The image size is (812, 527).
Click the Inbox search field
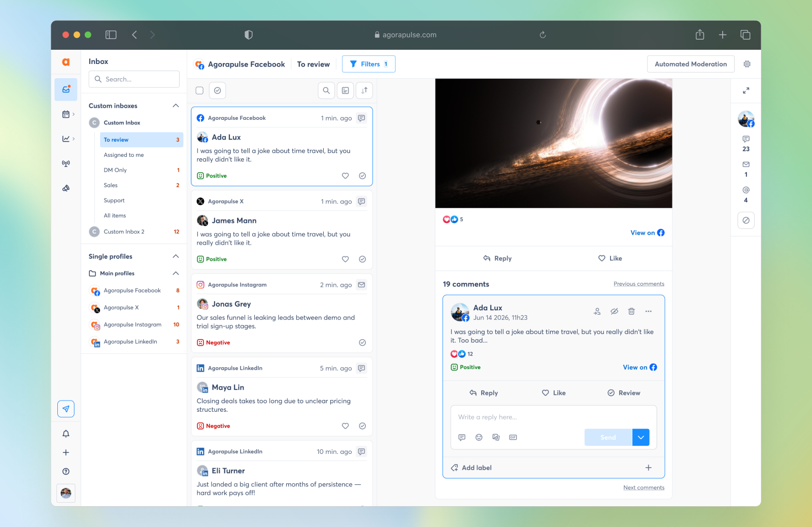[x=134, y=79]
